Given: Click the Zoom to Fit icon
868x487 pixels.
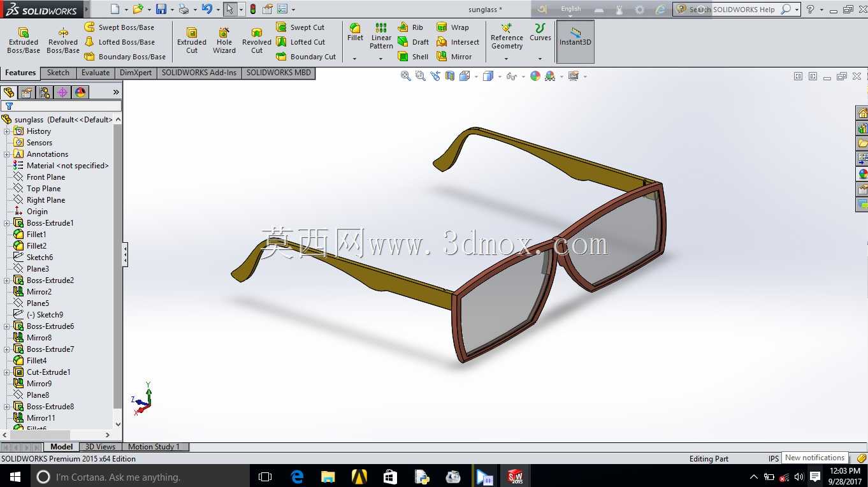Looking at the screenshot, I should [x=405, y=76].
